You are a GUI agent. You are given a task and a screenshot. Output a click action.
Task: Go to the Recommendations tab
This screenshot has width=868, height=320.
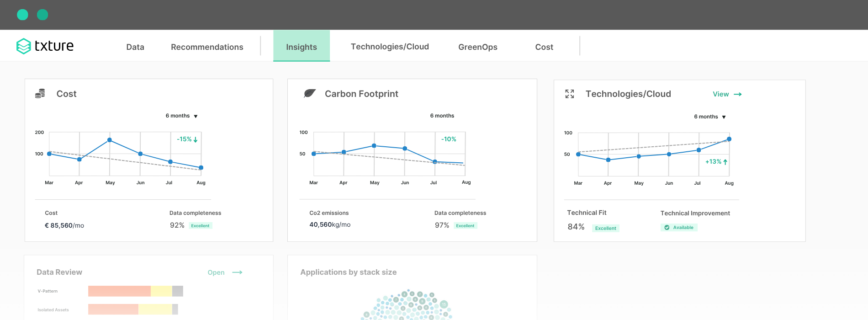pos(207,47)
